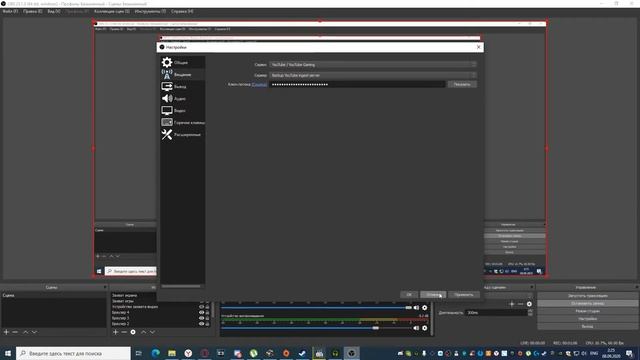This screenshot has height=360, width=640.
Task: Adjust the Устройство воспроизведения volume slider
Action: click(x=316, y=328)
